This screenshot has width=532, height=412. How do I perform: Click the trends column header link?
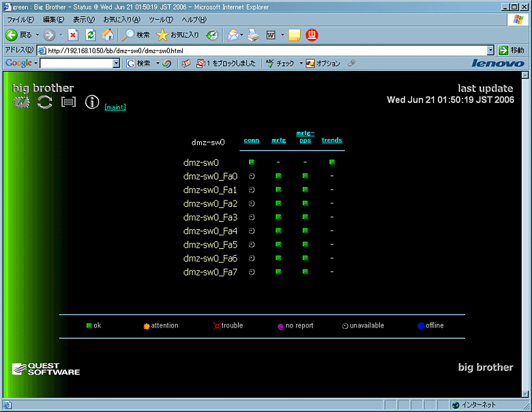pos(332,141)
